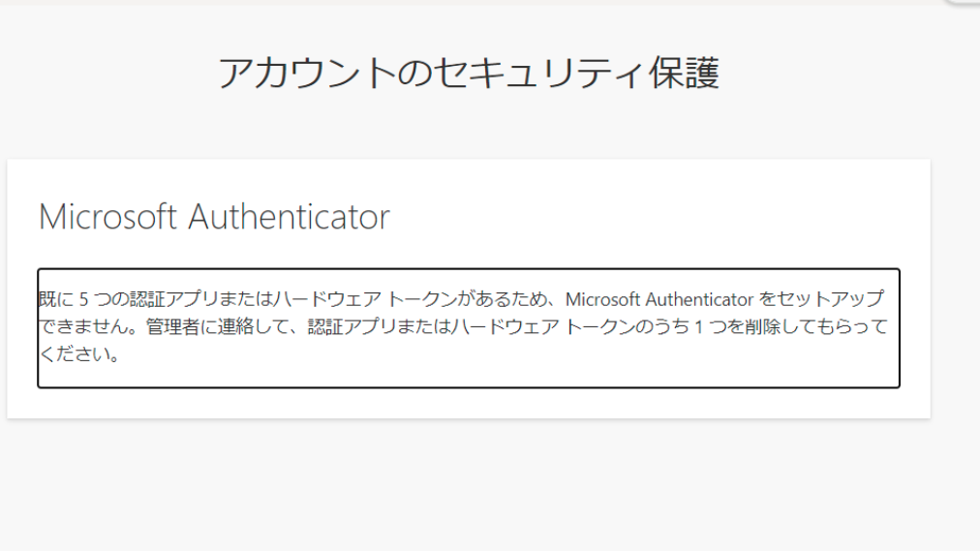The image size is (980, 551).
Task: Click セットアップ at end of first line
Action: (830, 299)
